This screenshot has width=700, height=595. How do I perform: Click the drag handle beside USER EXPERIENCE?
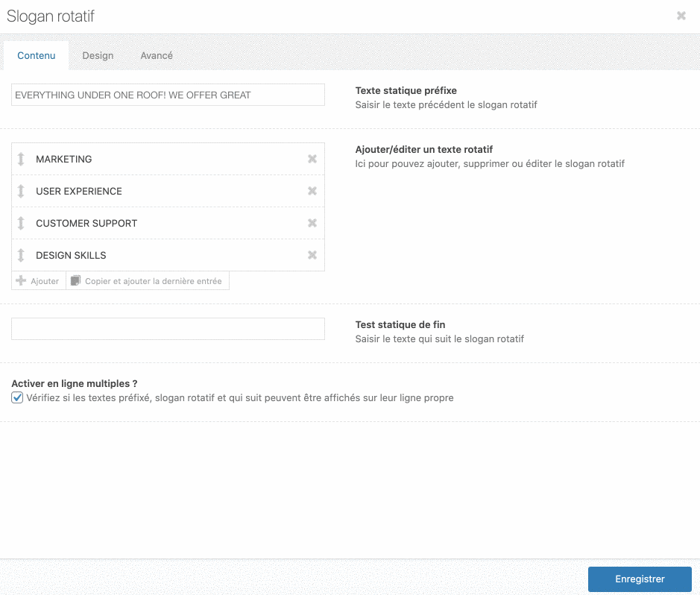pos(21,191)
